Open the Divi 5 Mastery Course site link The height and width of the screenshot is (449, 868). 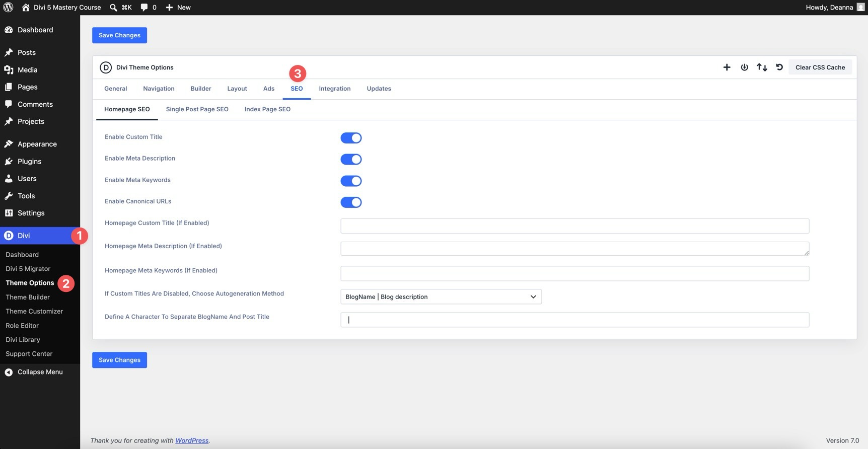click(x=61, y=7)
